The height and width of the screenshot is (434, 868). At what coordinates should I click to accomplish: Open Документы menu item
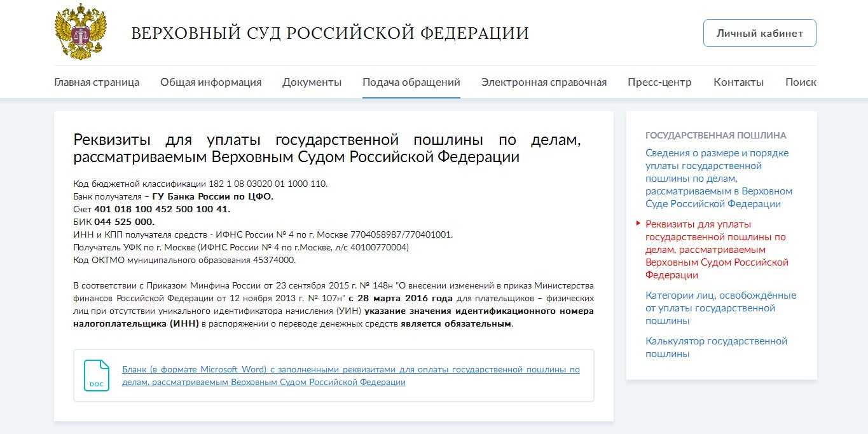[x=312, y=82]
